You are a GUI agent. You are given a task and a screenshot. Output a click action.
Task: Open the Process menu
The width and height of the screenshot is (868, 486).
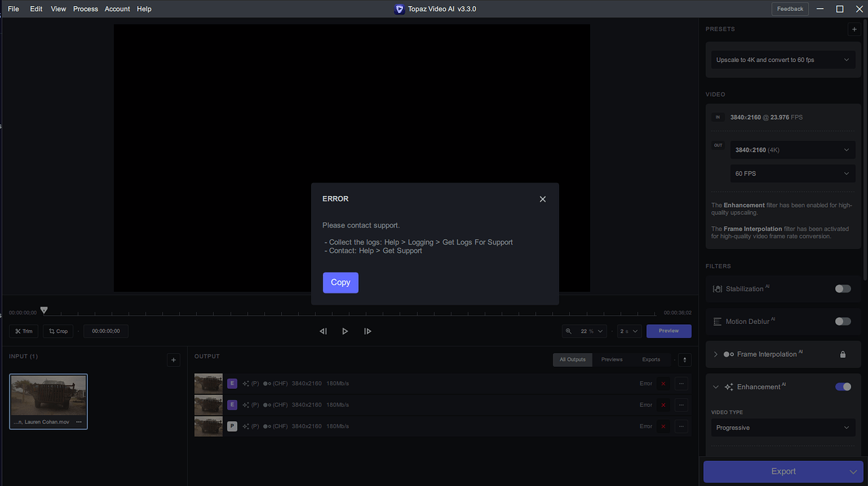[86, 9]
